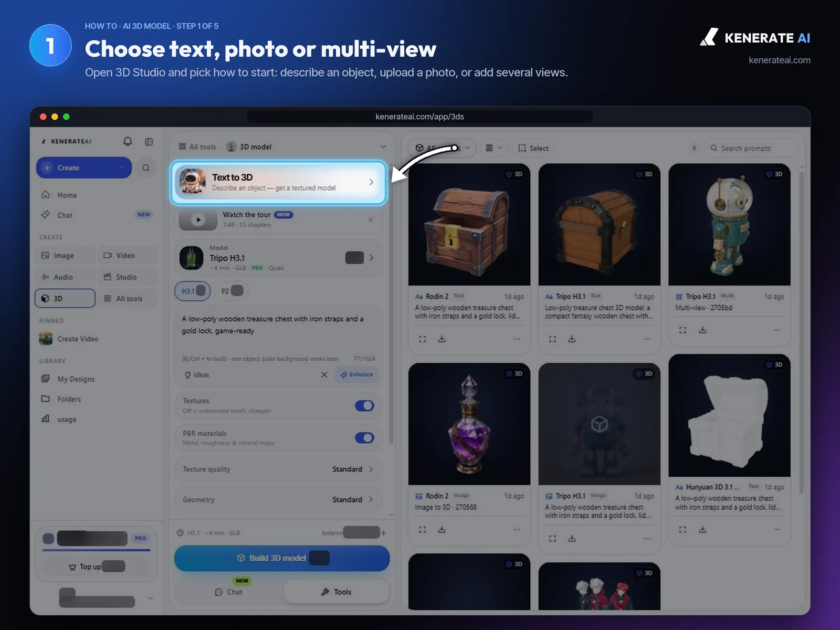
Task: Open the Tripo H3.1 model picker
Action: coord(278,258)
